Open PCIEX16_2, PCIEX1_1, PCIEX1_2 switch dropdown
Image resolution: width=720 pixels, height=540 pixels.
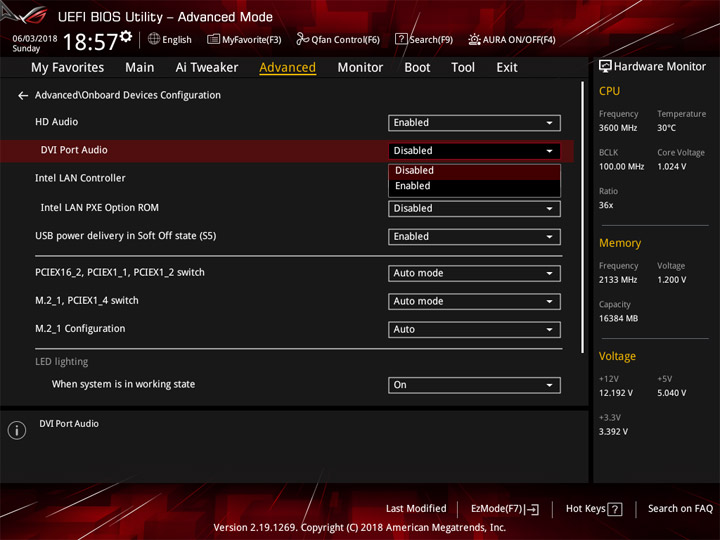click(x=474, y=274)
